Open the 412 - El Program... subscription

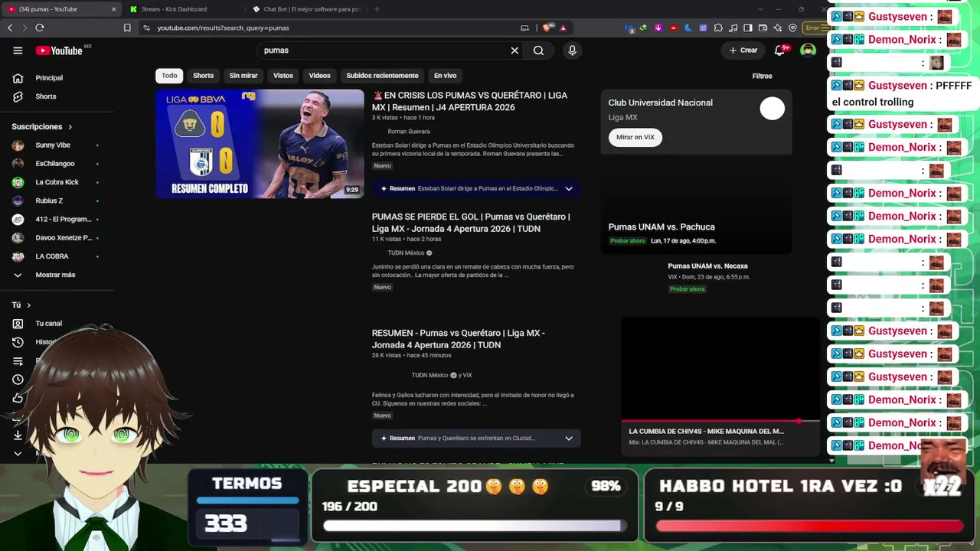(x=64, y=219)
